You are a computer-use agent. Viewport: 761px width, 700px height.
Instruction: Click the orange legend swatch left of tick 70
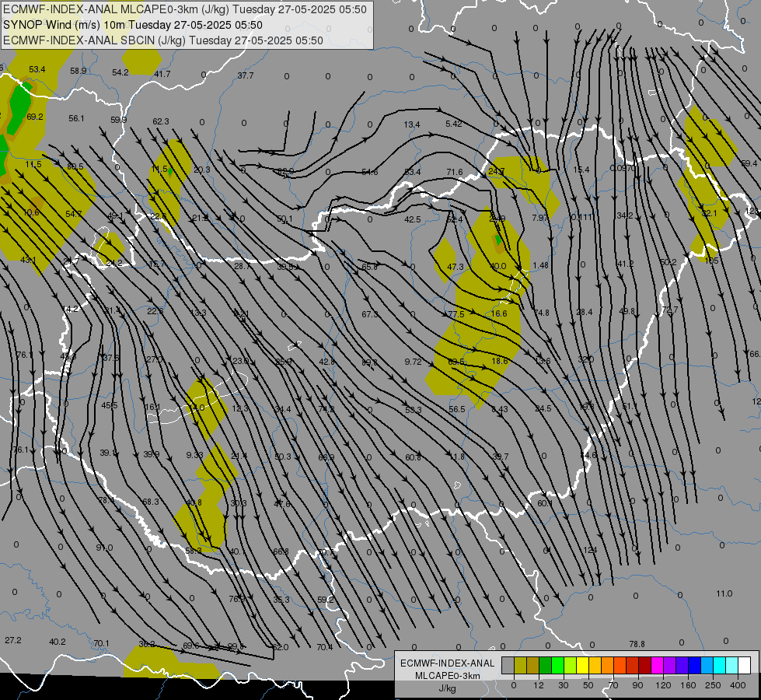pyautogui.click(x=608, y=665)
